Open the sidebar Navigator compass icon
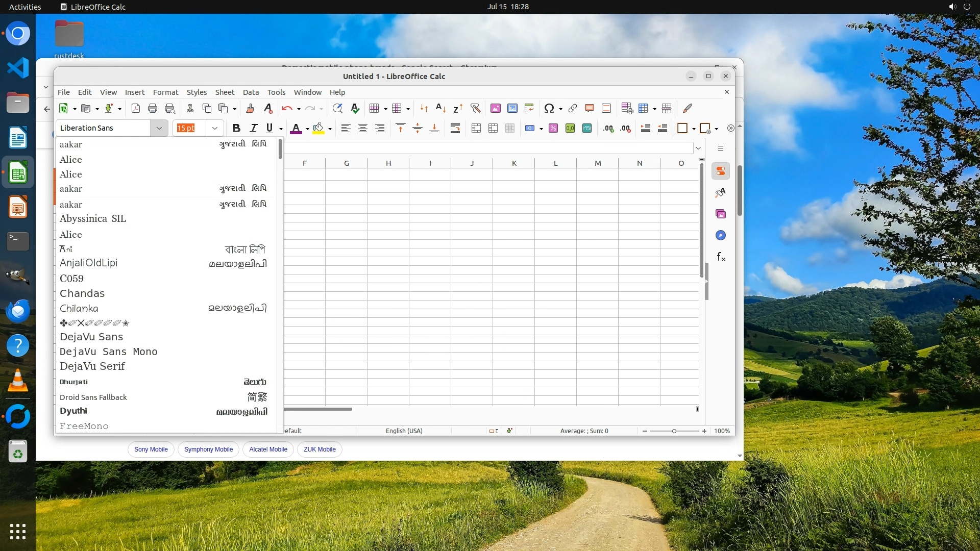The width and height of the screenshot is (980, 551). point(721,235)
